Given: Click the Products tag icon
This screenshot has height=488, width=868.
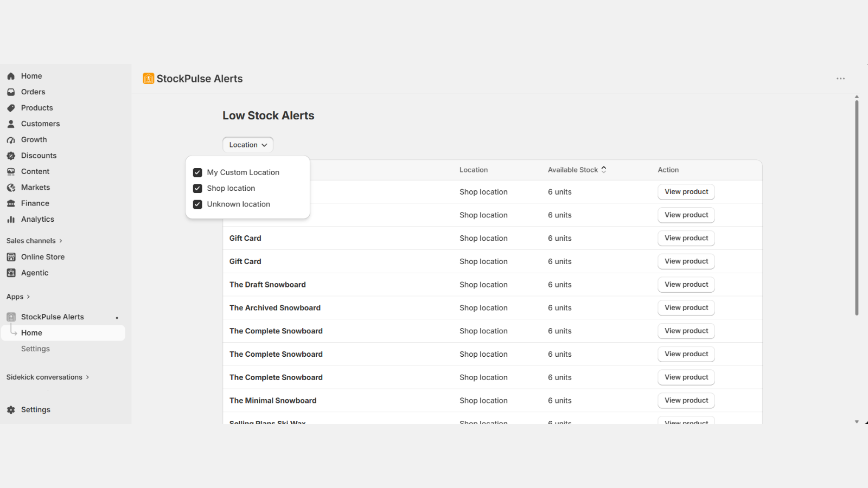Looking at the screenshot, I should 11,108.
